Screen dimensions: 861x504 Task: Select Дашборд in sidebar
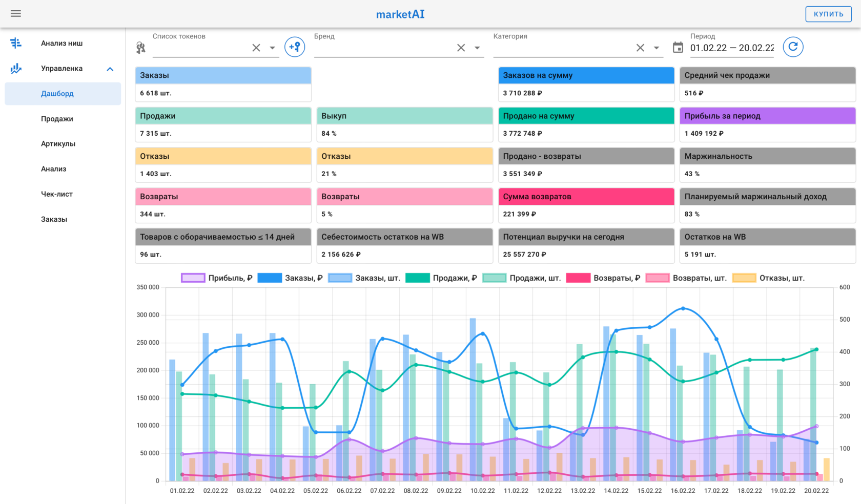(63, 94)
